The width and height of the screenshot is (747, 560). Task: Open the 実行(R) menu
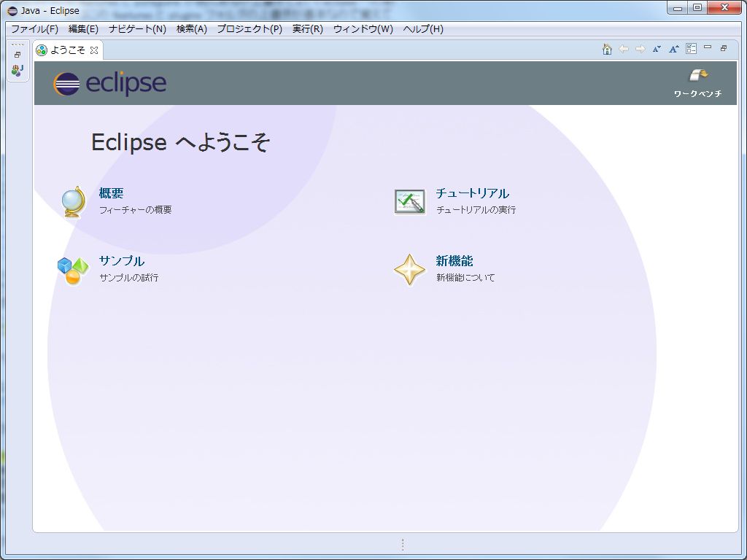click(x=308, y=29)
